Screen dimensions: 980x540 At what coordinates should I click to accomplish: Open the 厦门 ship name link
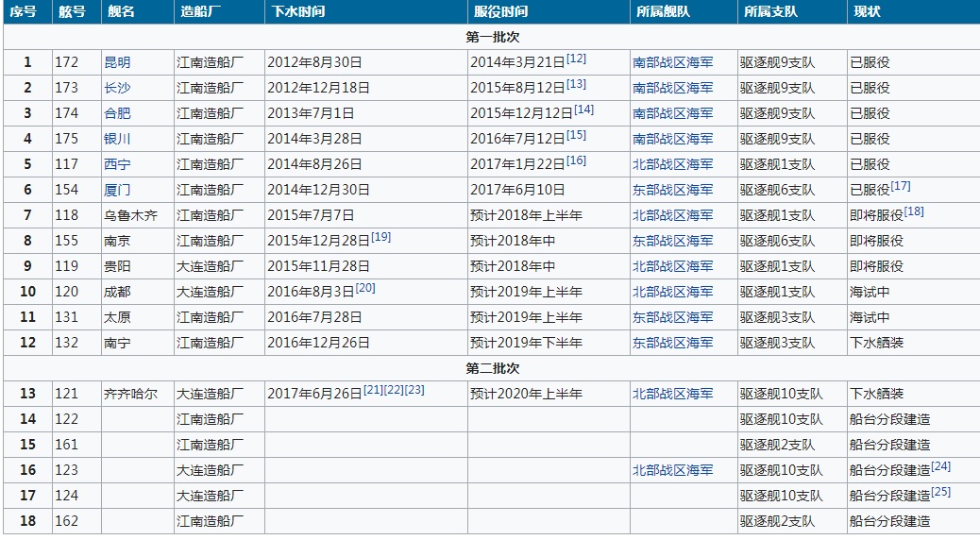point(117,190)
